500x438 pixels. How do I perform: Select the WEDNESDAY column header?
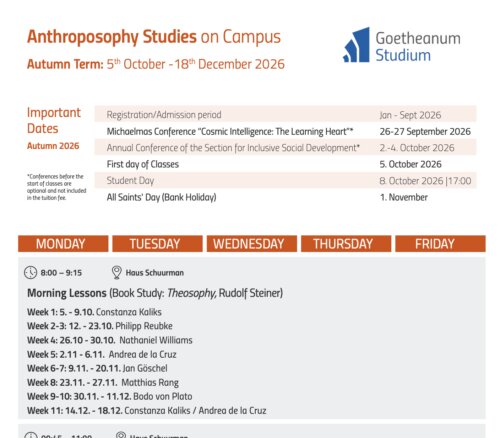[252, 244]
